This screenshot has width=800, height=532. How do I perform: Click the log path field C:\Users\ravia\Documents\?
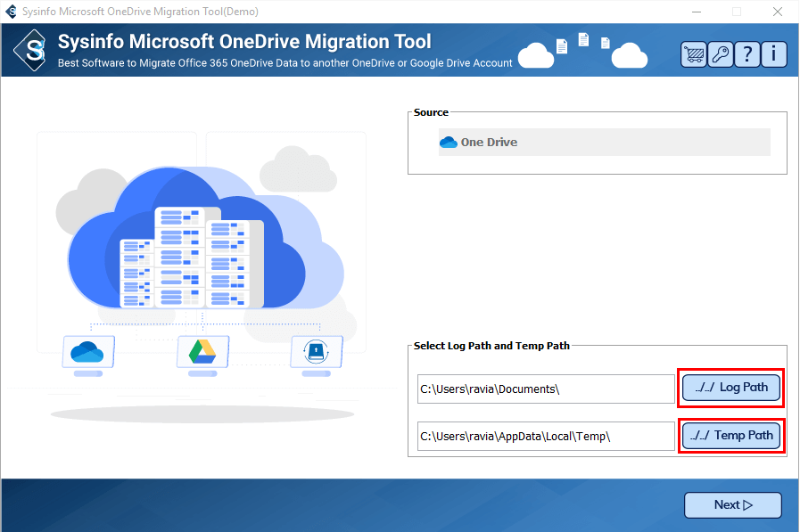(x=546, y=389)
